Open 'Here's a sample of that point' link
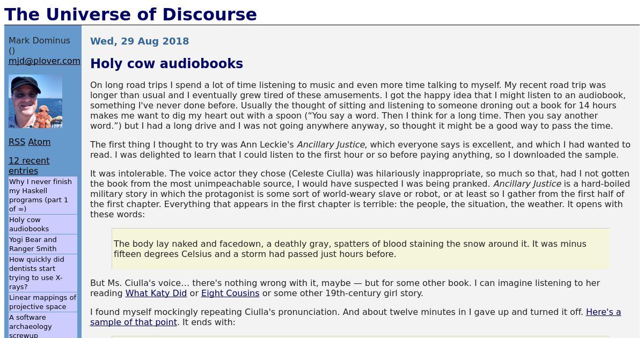 click(355, 317)
